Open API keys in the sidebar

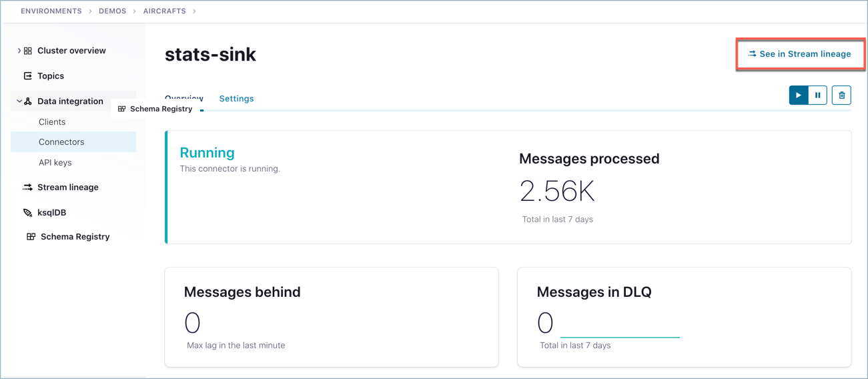[55, 163]
